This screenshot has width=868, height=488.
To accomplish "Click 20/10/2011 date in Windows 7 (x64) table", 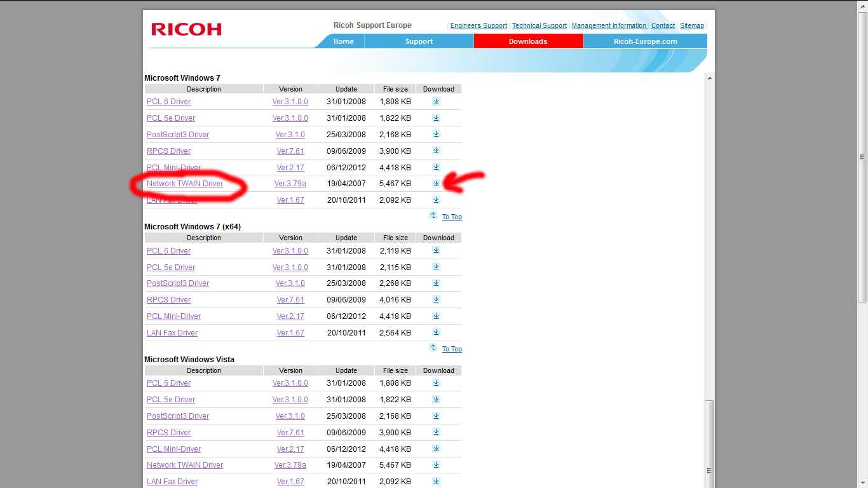I will click(x=346, y=333).
